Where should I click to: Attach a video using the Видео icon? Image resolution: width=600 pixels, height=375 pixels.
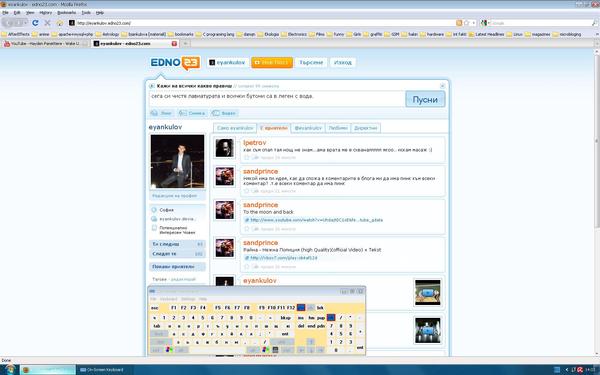pyautogui.click(x=225, y=113)
